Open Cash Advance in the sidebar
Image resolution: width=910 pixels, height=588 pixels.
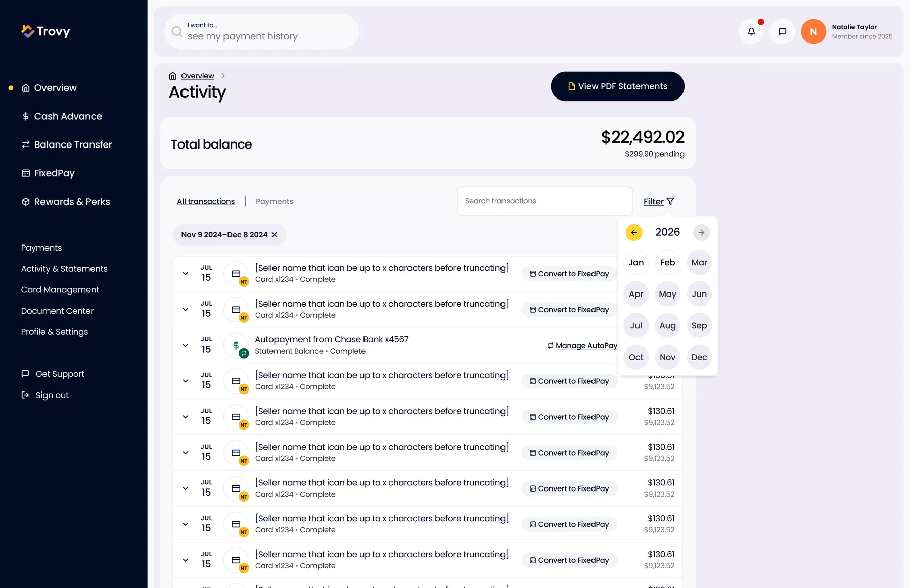point(62,116)
